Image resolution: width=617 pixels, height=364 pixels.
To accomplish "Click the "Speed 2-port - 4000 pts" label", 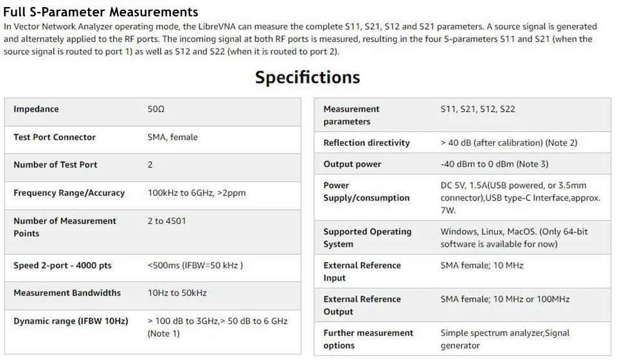I will tap(62, 265).
